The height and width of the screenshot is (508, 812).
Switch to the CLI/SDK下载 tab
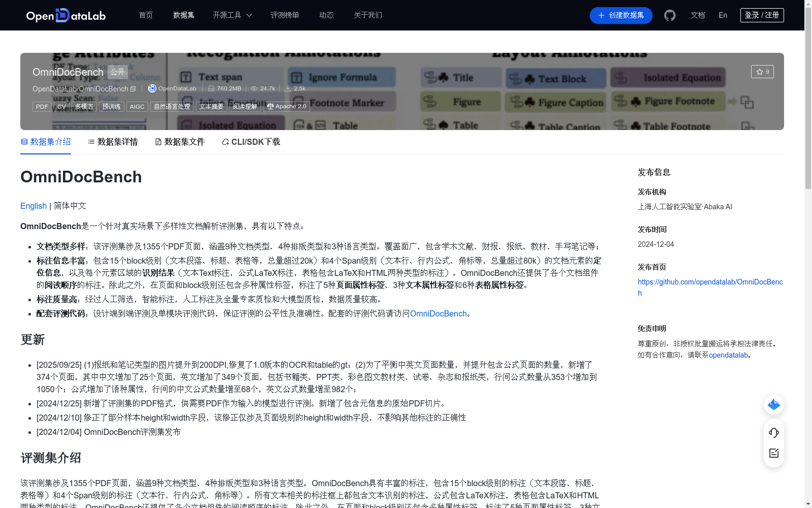pos(251,142)
